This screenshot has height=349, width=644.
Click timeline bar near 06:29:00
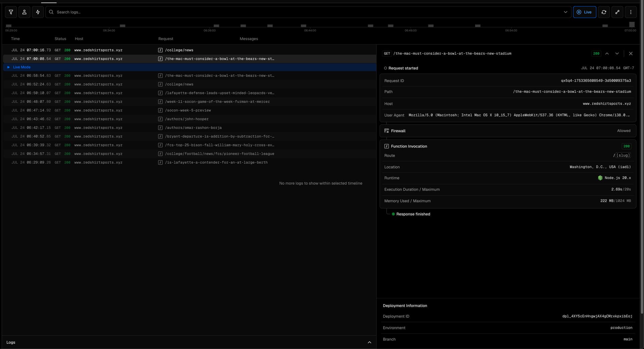pyautogui.click(x=9, y=26)
